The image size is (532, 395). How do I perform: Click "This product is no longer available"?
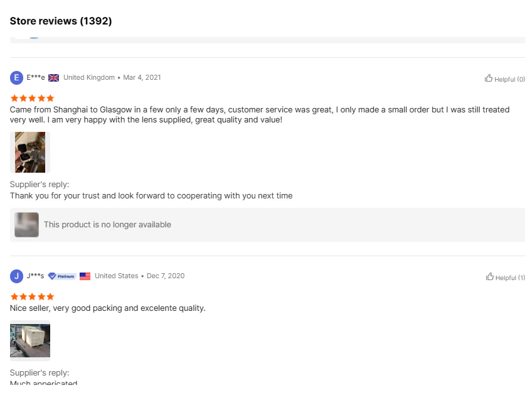[107, 225]
